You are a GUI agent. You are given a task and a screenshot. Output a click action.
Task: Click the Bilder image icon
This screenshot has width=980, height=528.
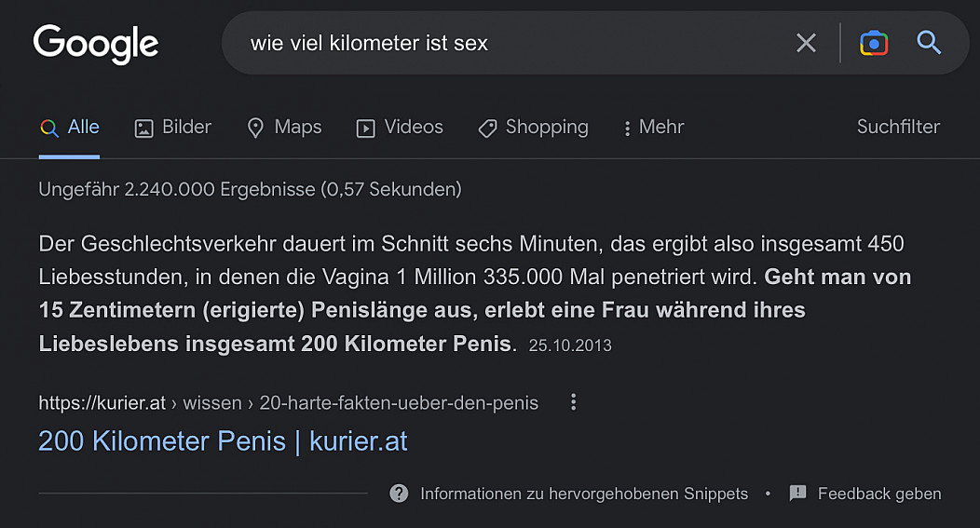[x=143, y=129]
